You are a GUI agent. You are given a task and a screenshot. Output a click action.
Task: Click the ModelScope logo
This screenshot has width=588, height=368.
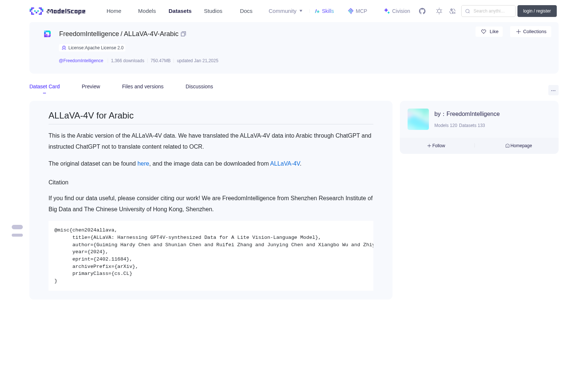tap(57, 11)
